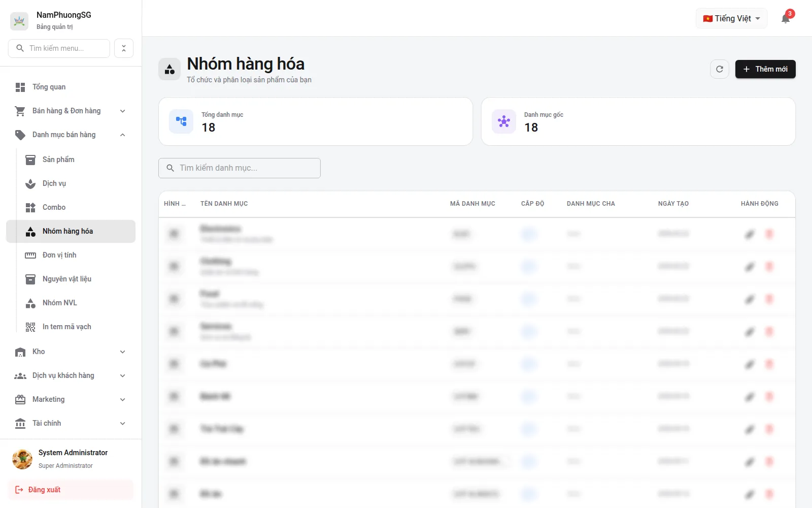This screenshot has height=508, width=812.
Task: Collapse the Danh mục bán hàng section
Action: tap(71, 135)
